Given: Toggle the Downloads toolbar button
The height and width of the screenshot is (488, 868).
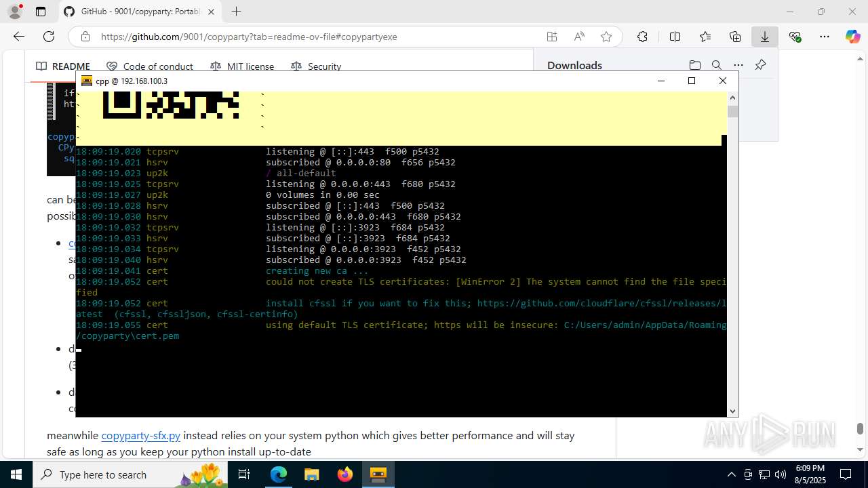Looking at the screenshot, I should pyautogui.click(x=765, y=37).
